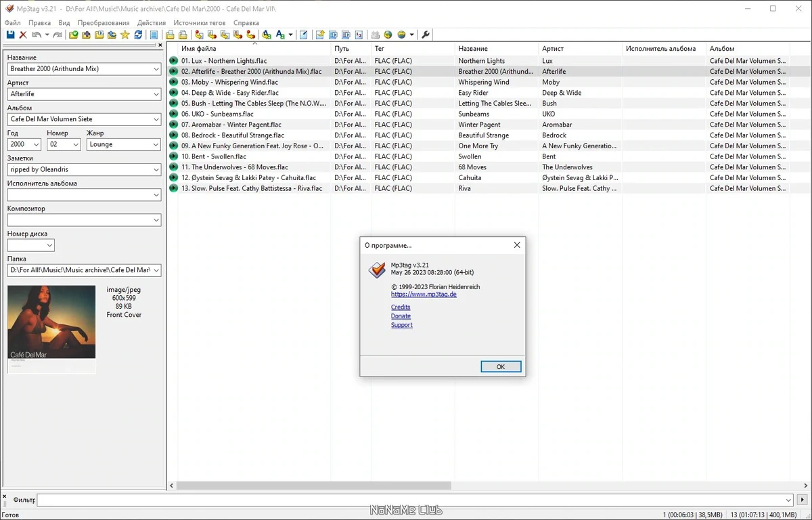The height and width of the screenshot is (520, 812).
Task: Open the Справка menu
Action: [246, 23]
